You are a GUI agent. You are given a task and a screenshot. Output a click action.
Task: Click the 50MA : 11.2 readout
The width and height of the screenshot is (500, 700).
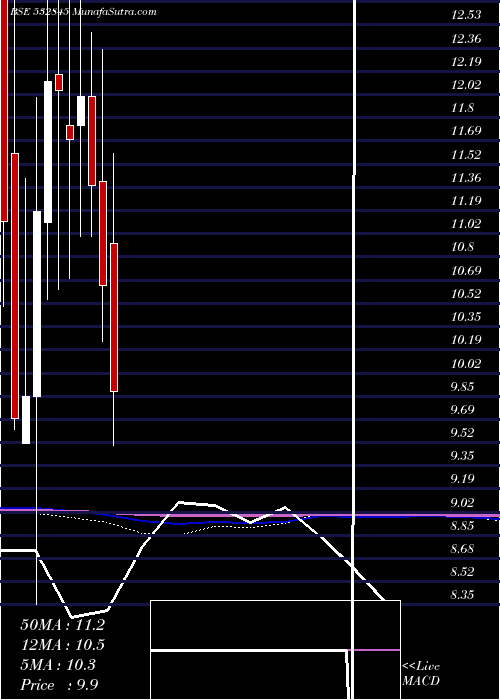pyautogui.click(x=62, y=625)
